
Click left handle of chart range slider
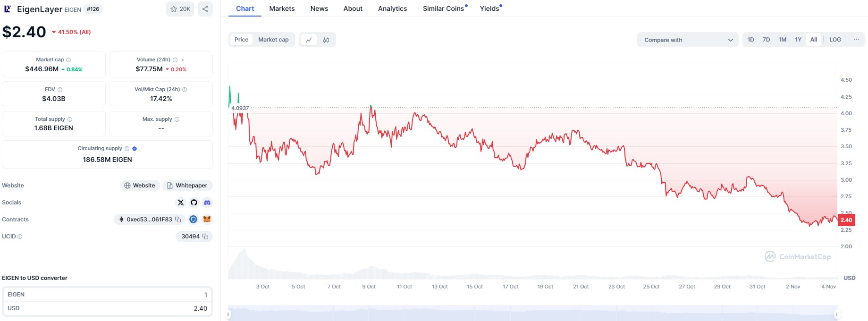pos(228,314)
